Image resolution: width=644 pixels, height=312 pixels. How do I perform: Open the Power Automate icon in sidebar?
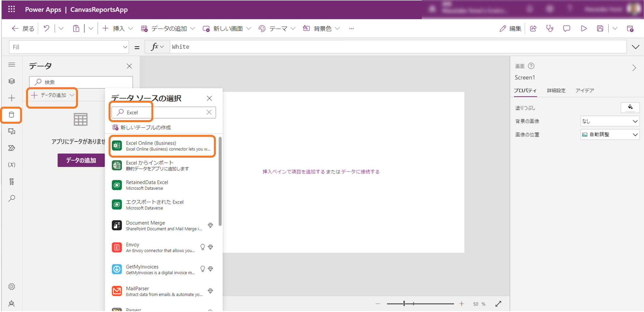[12, 148]
